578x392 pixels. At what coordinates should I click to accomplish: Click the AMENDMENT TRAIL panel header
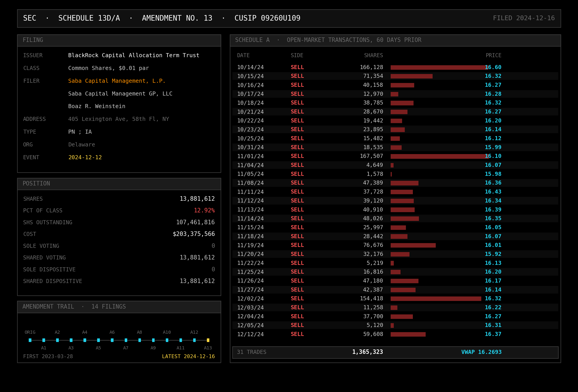119,307
